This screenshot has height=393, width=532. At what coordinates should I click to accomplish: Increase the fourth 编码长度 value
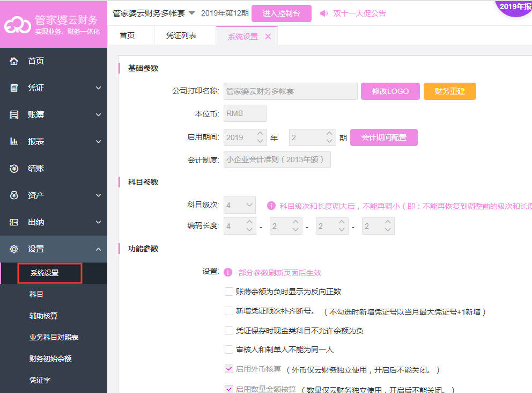point(388,222)
